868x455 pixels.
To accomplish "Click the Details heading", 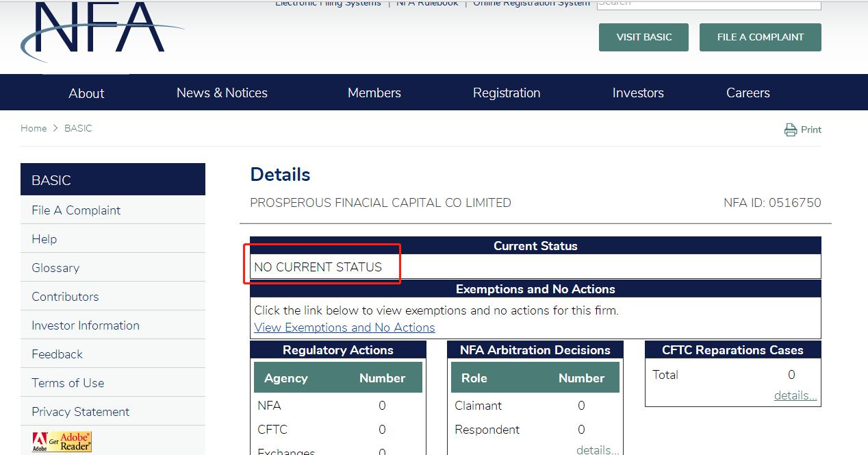I will pyautogui.click(x=280, y=175).
